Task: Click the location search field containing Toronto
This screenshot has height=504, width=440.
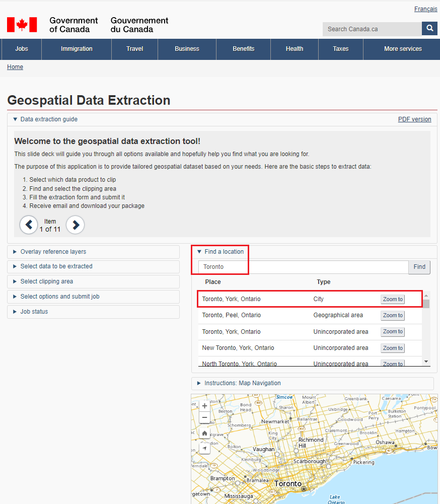Action: click(303, 267)
